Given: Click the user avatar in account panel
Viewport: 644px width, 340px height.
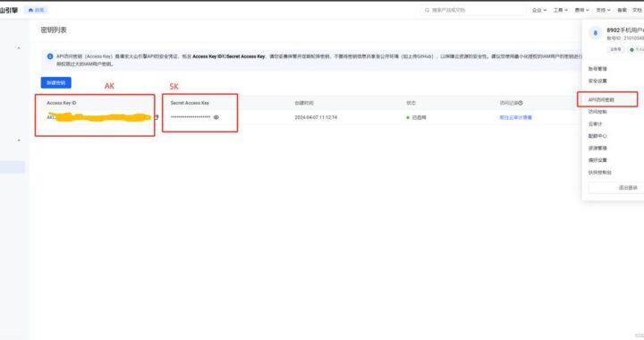Looking at the screenshot, I should pos(595,33).
